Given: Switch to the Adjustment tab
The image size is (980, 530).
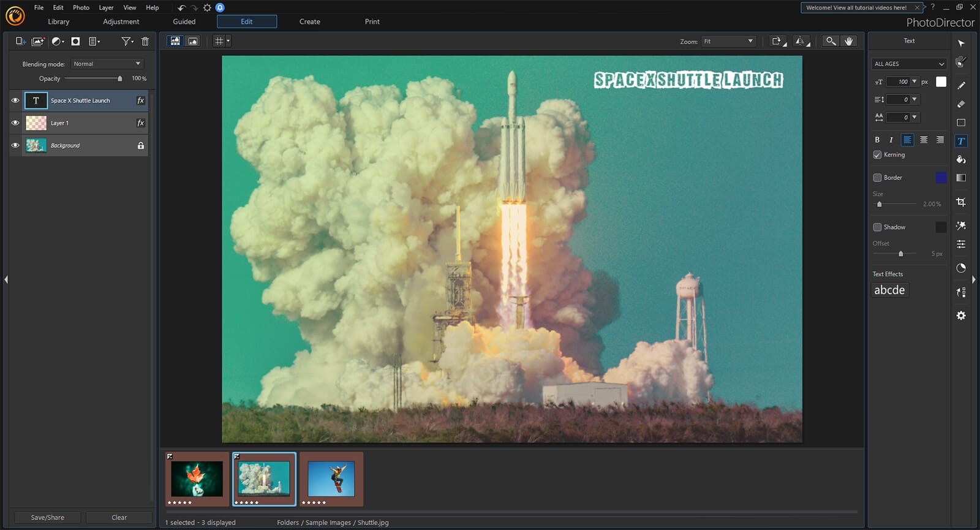Looking at the screenshot, I should (x=121, y=21).
